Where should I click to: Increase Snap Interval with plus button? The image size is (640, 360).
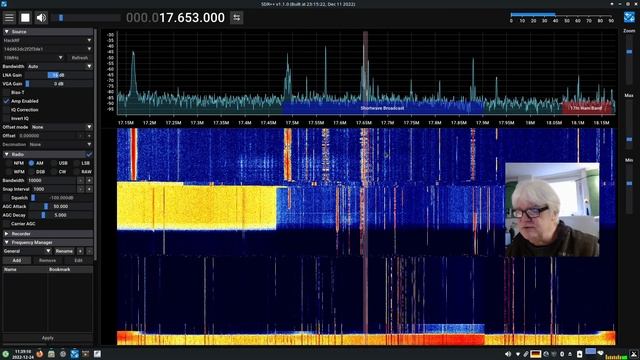(x=89, y=189)
